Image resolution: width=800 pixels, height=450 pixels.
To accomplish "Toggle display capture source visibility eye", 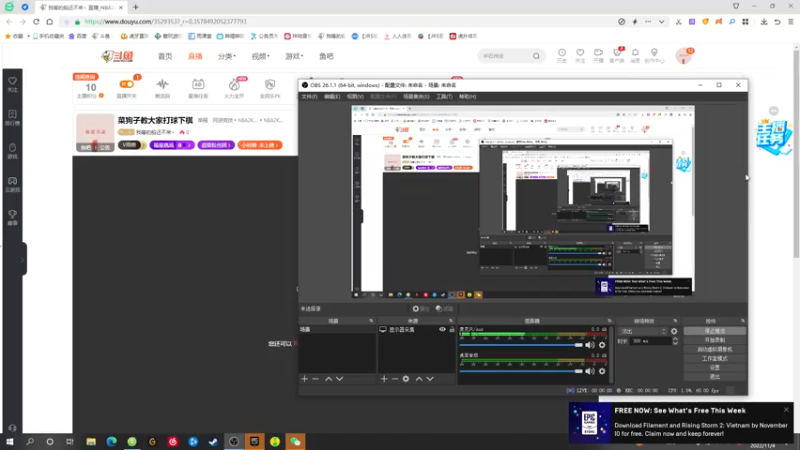I will point(442,330).
